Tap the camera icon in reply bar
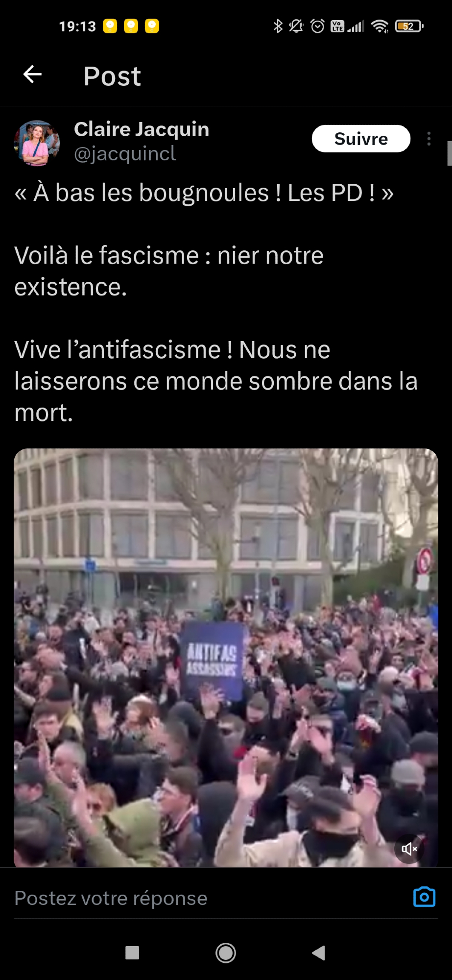Viewport: 452px width, 980px height. point(424,897)
